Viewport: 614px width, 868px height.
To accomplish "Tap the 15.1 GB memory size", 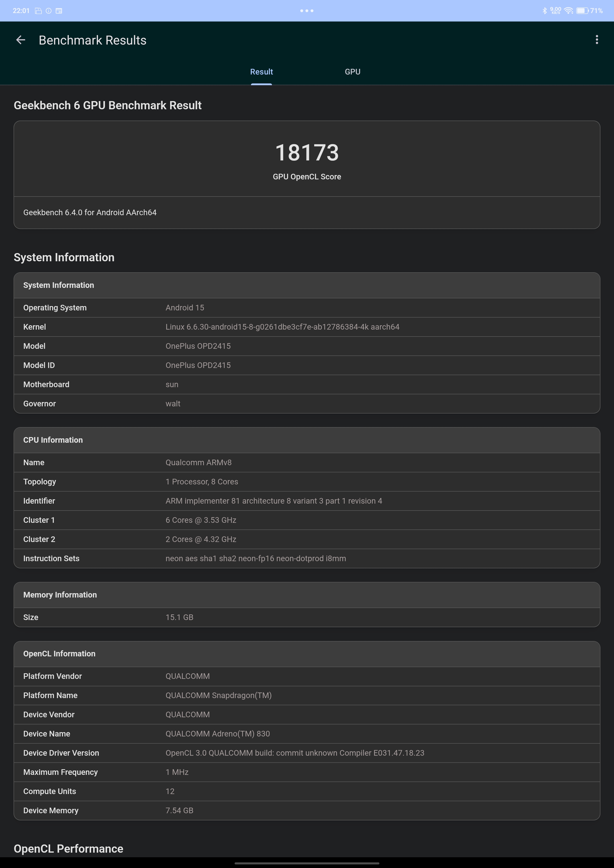I will (x=179, y=617).
